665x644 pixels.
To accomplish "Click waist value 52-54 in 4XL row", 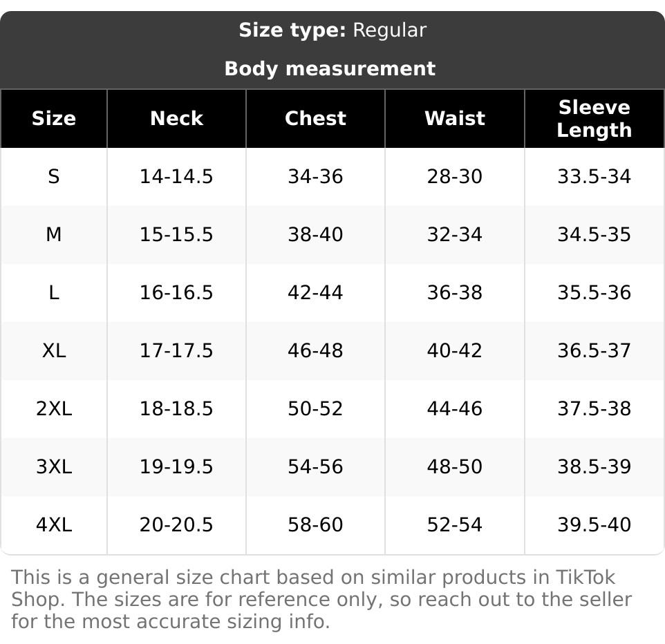I will pos(454,525).
